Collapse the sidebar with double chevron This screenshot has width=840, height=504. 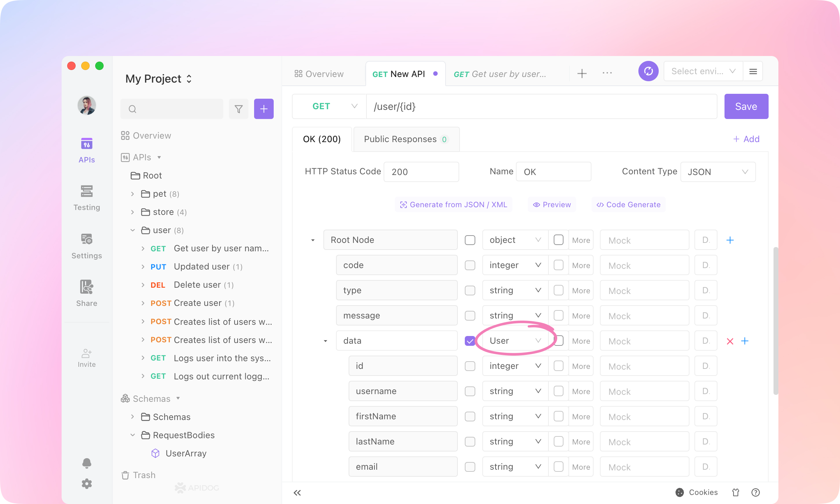click(x=297, y=493)
